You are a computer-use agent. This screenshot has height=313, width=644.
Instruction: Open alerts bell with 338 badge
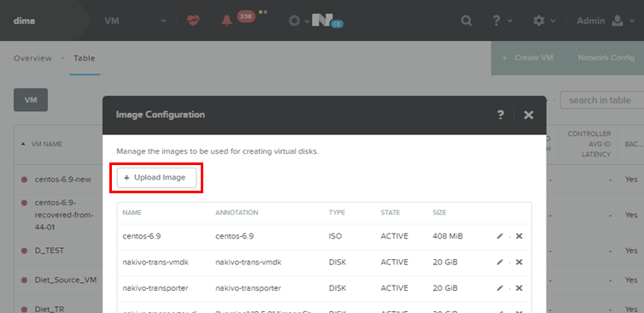point(226,21)
